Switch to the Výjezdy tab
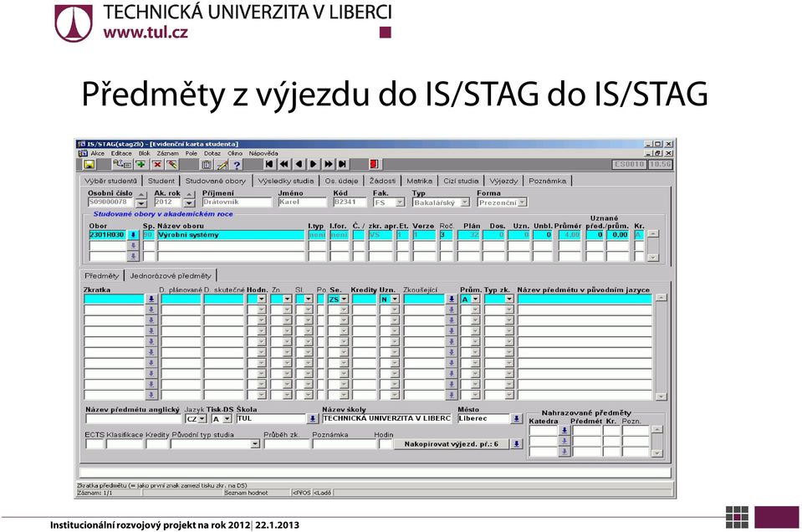 click(503, 181)
